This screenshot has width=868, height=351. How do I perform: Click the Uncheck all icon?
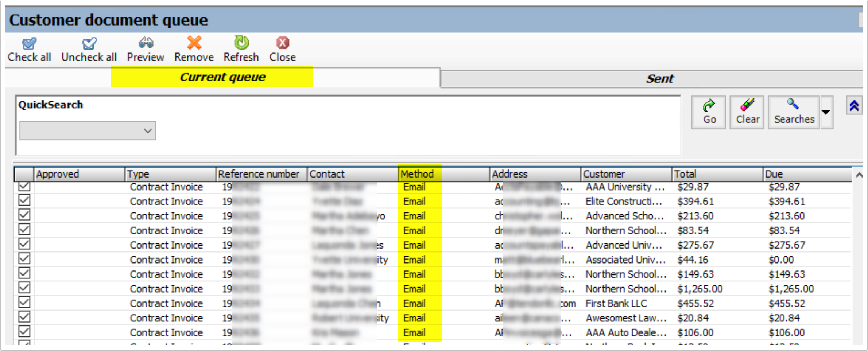tap(89, 43)
